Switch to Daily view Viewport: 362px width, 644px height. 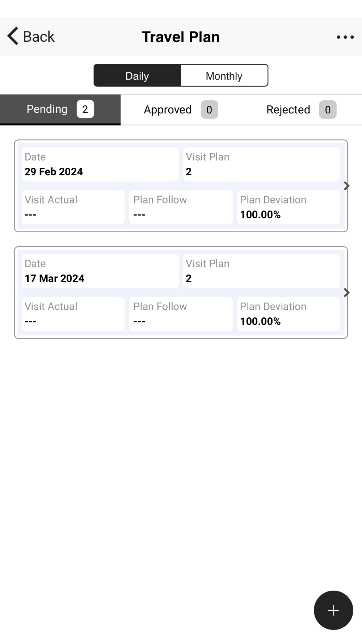tap(137, 76)
